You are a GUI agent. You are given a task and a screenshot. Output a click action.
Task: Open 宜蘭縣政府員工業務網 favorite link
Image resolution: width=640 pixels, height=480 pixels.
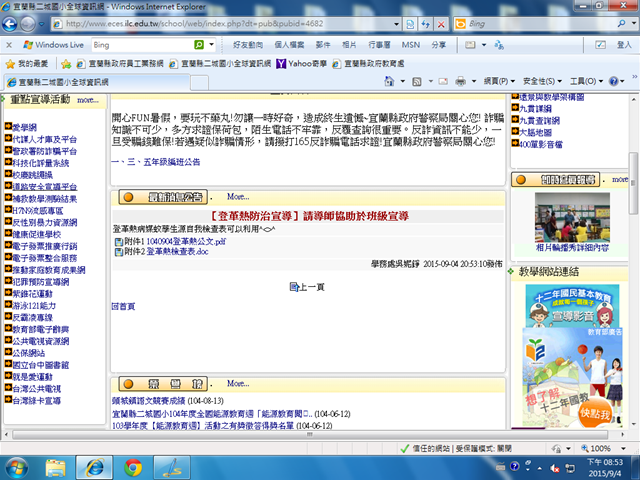[120, 64]
